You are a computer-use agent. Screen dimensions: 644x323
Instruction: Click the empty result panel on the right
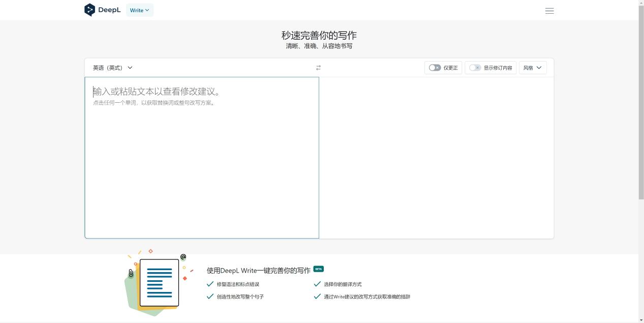click(436, 158)
